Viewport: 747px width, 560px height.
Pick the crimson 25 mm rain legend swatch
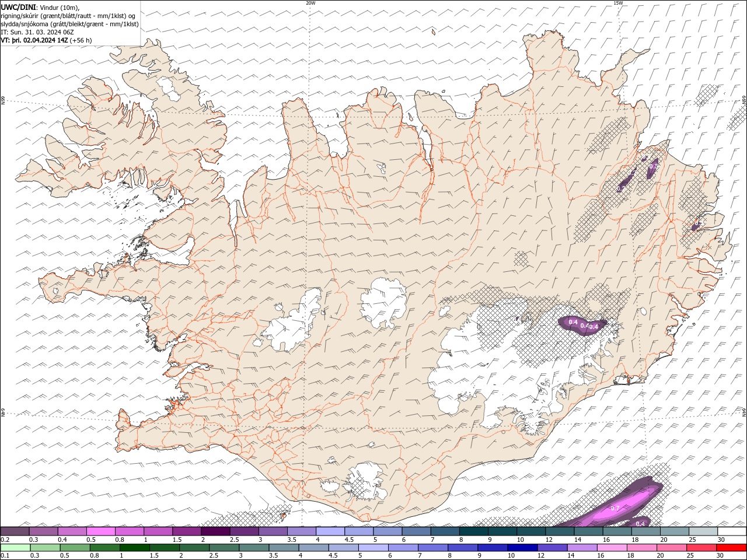click(x=701, y=547)
